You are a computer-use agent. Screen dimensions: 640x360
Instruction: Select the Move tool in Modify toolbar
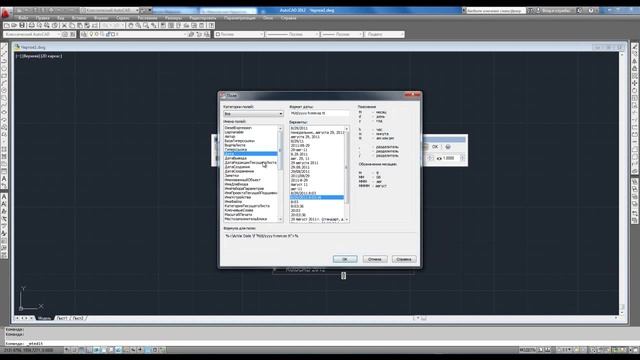[x=635, y=83]
